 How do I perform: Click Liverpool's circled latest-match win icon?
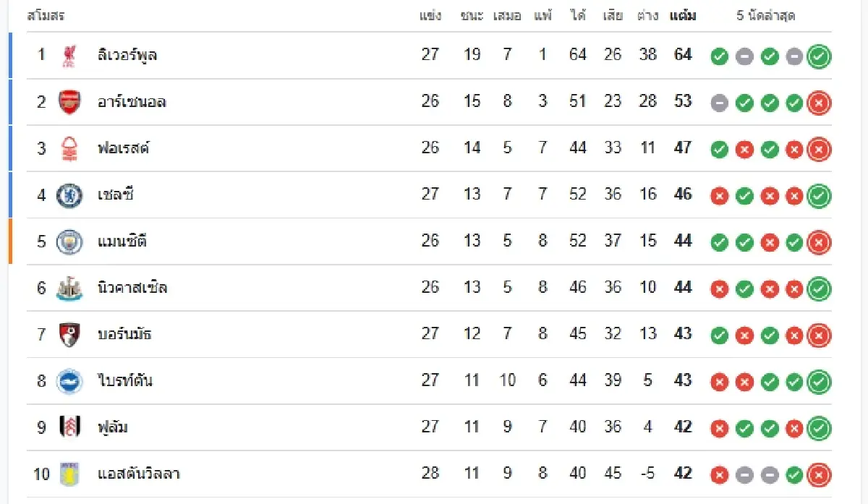819,56
